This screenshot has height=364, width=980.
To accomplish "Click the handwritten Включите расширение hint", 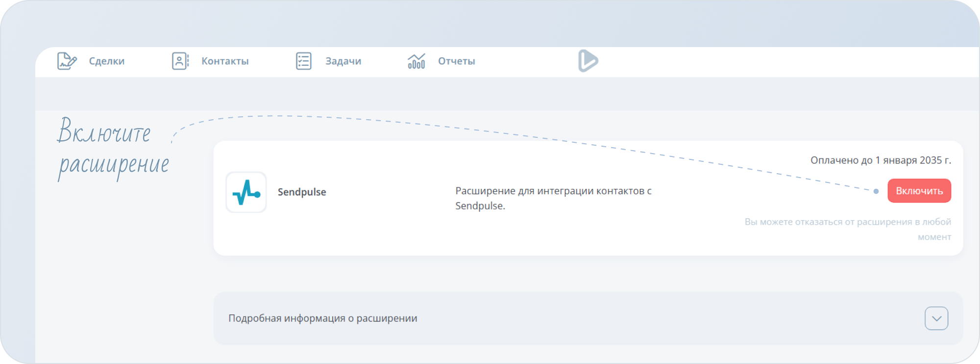I will coord(113,149).
